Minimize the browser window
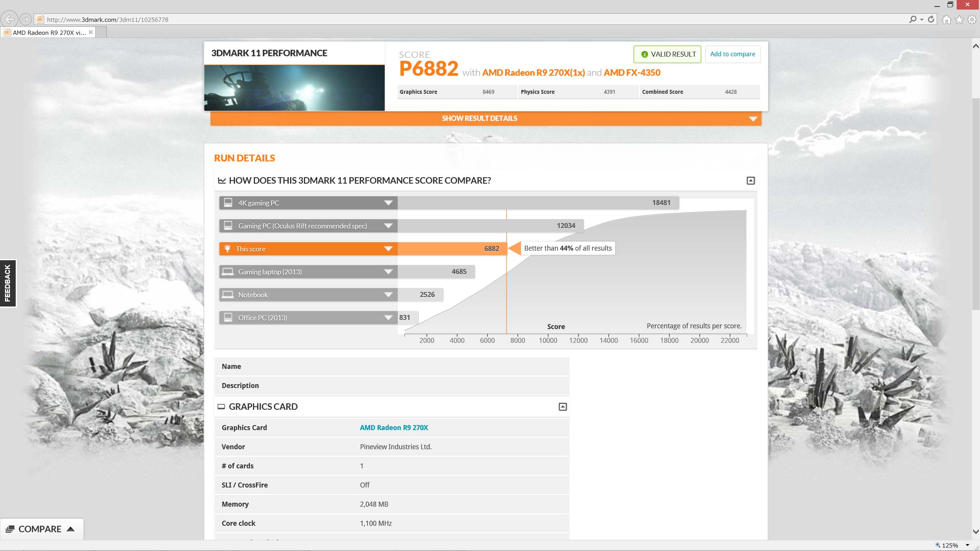 click(937, 5)
